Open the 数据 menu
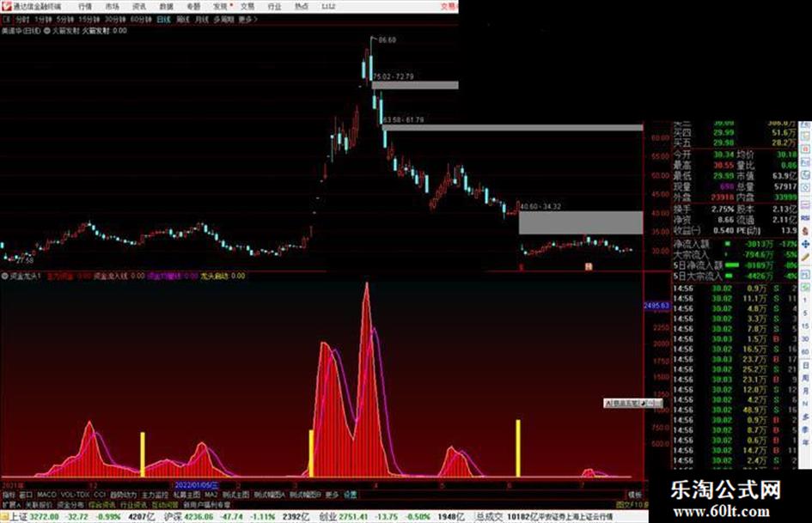 click(166, 7)
